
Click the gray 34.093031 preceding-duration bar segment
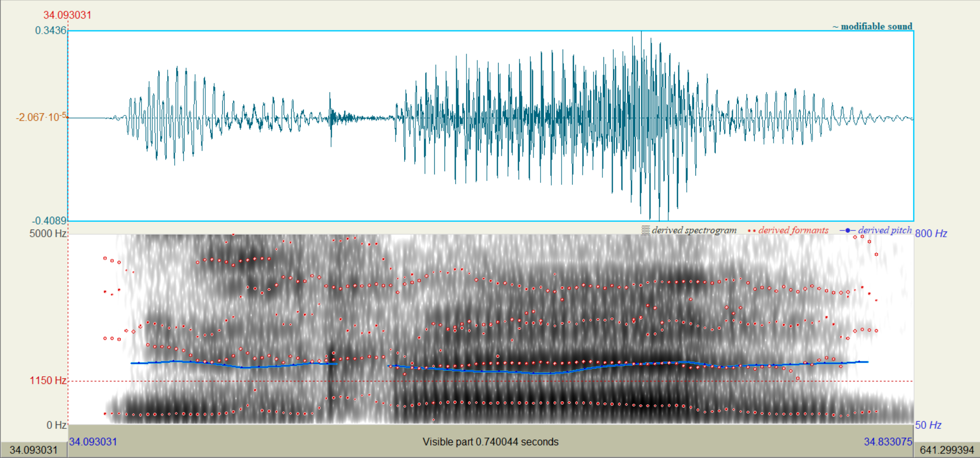pyautogui.click(x=34, y=450)
